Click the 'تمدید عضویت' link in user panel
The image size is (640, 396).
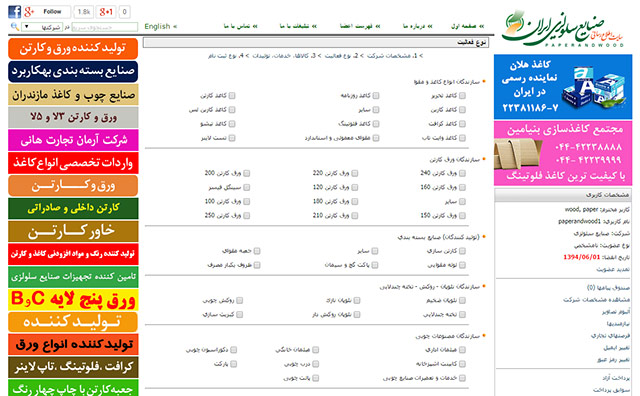tap(613, 269)
